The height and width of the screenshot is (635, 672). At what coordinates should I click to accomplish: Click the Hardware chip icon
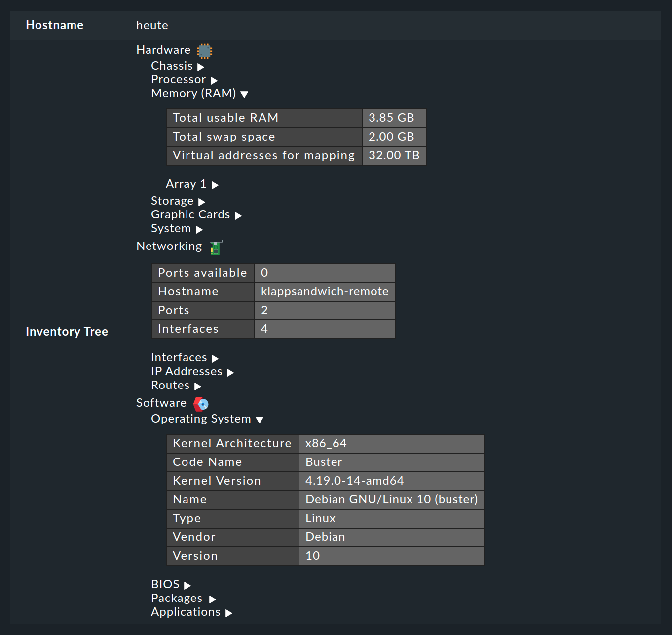(x=204, y=50)
